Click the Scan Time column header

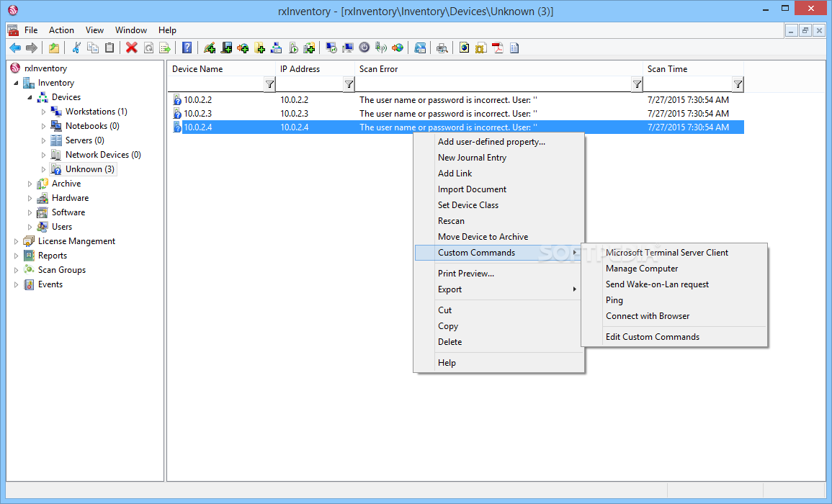click(693, 69)
